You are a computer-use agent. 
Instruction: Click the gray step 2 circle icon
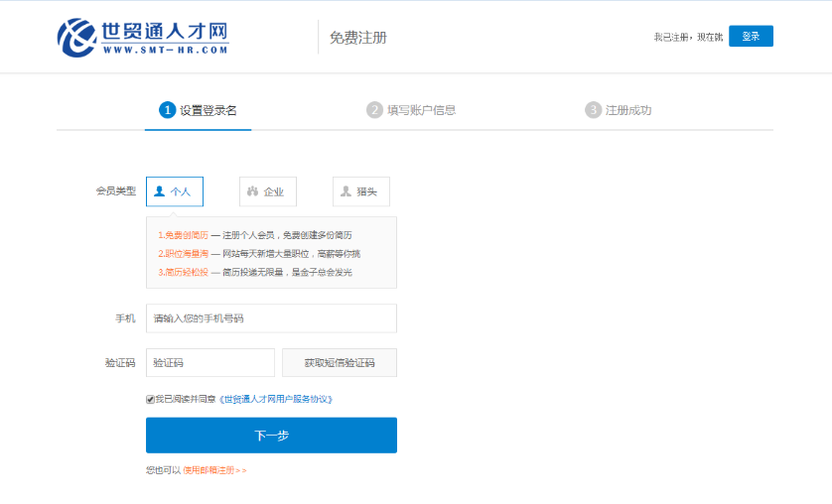coord(374,110)
